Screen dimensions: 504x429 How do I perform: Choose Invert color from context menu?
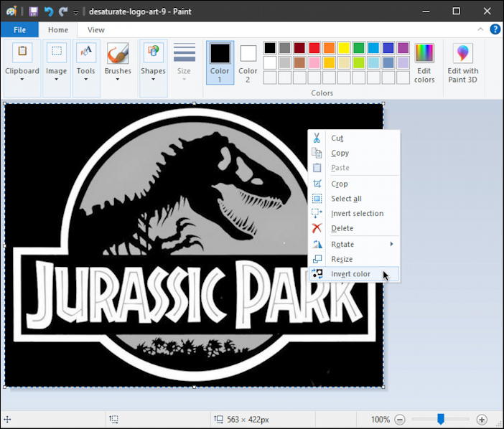coord(350,274)
